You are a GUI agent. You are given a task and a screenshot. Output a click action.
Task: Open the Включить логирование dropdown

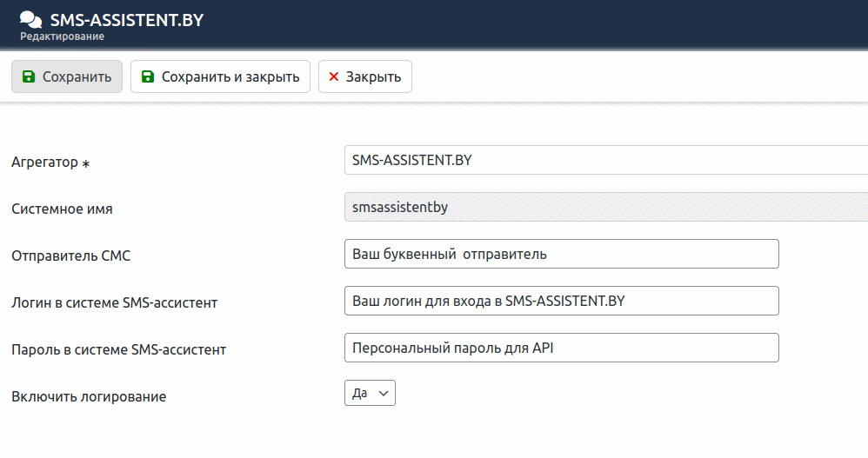pyautogui.click(x=370, y=393)
